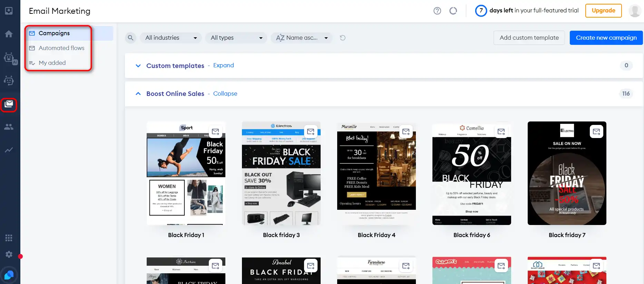Click the search magnifier icon
Viewport: 644px width, 284px height.
click(130, 38)
